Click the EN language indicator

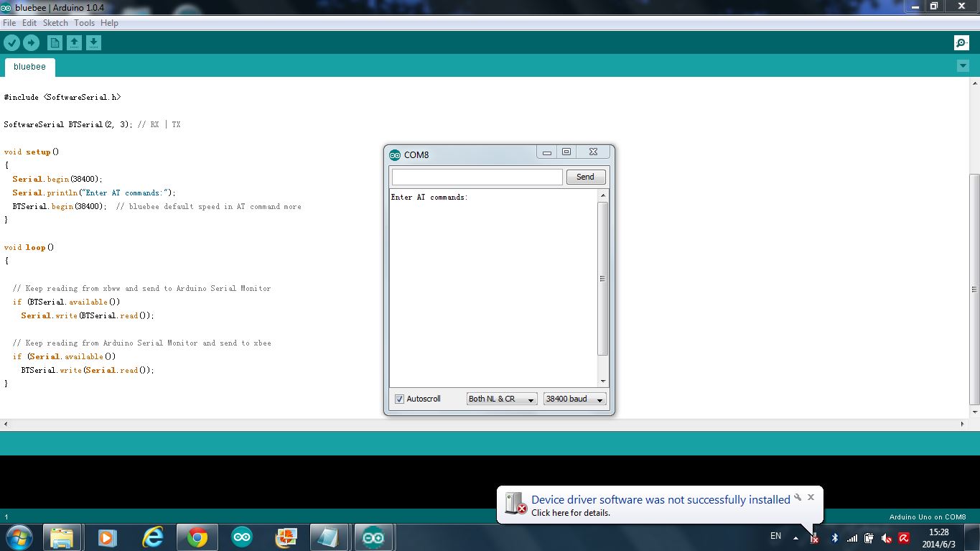(x=775, y=536)
